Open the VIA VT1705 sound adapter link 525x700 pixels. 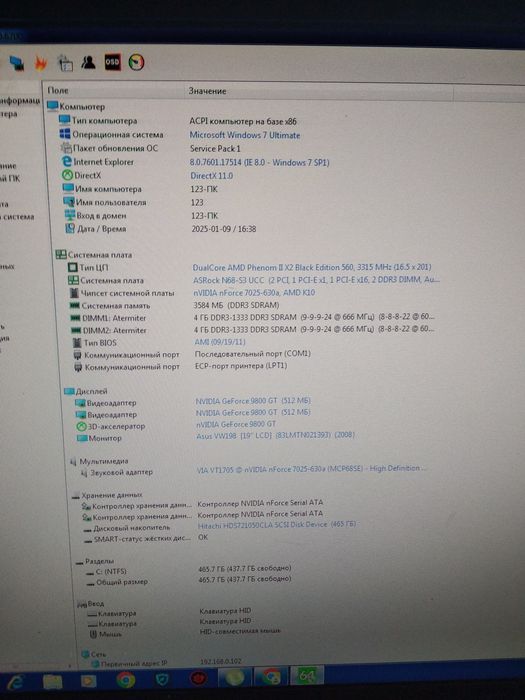[312, 469]
